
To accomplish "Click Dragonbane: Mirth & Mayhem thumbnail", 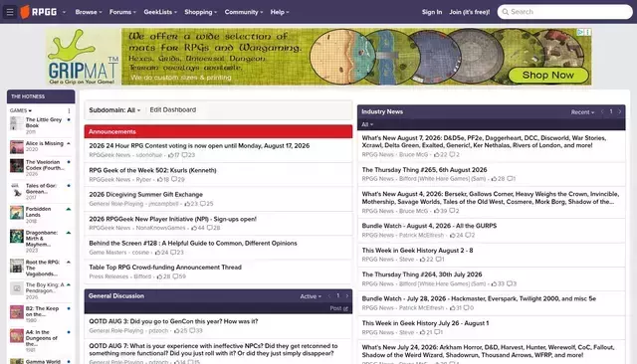I will (17, 236).
